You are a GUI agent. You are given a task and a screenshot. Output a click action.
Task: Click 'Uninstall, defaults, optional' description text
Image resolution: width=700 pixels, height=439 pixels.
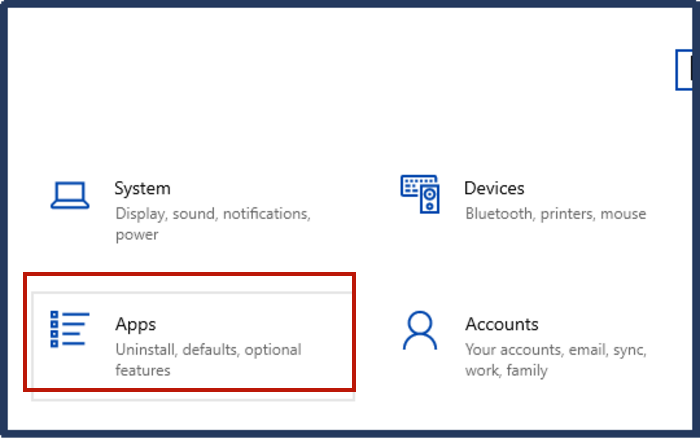point(208,350)
